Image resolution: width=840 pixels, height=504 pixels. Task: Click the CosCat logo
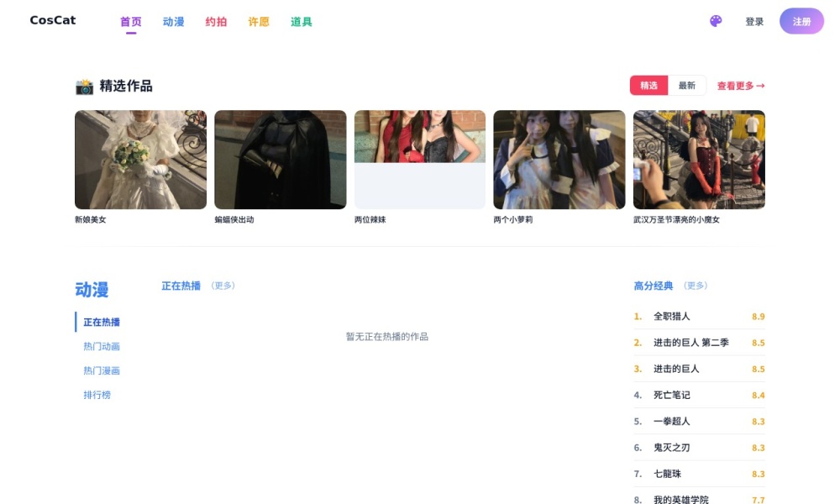[52, 20]
